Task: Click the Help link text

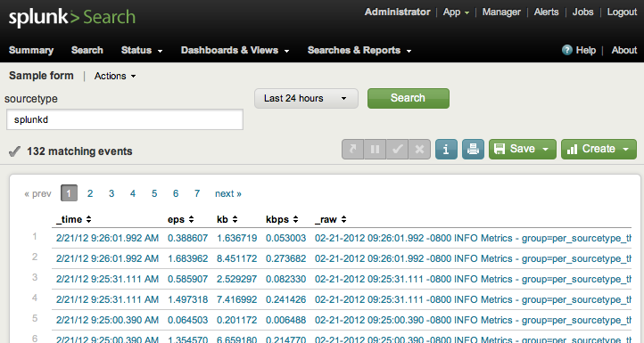Action: [586, 51]
